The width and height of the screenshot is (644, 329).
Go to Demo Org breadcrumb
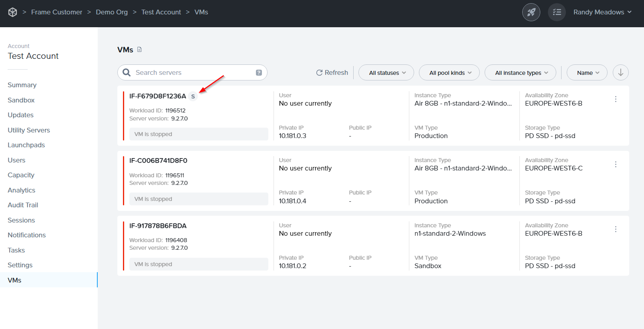tap(112, 12)
